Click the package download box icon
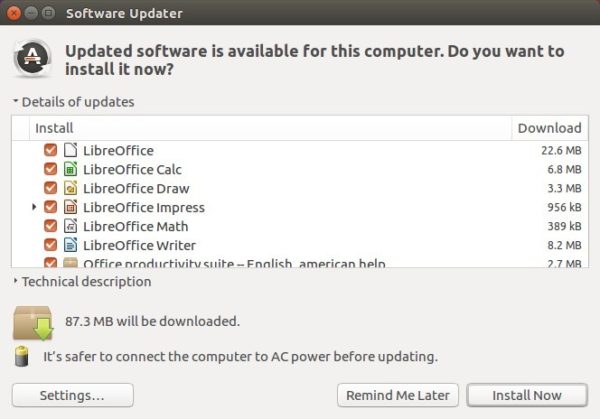 tap(33, 323)
